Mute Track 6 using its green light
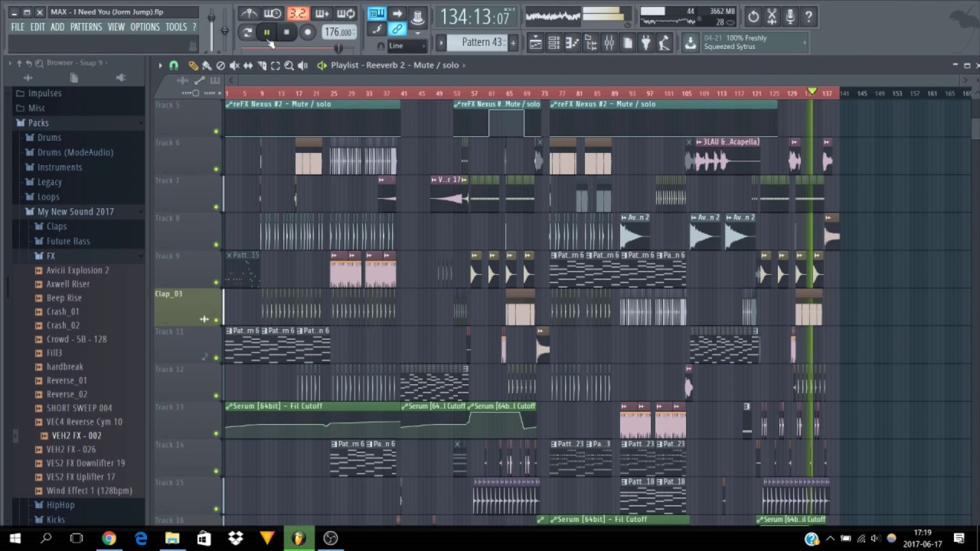The width and height of the screenshot is (980, 551). point(216,169)
